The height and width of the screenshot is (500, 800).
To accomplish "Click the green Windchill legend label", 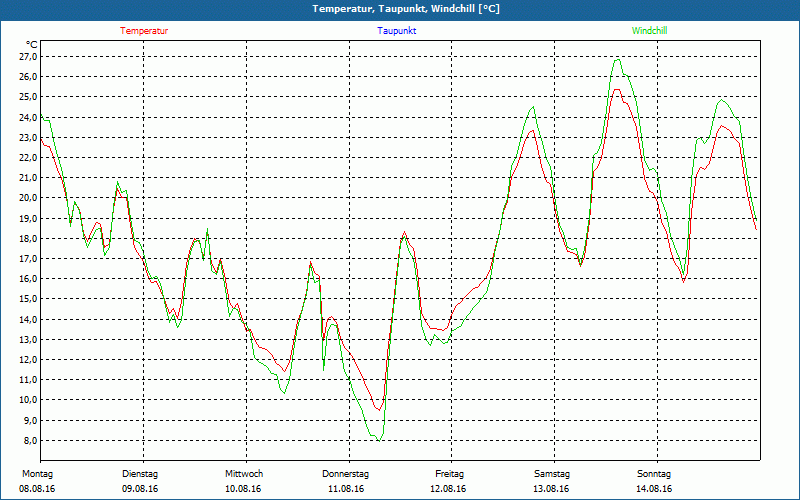I will tap(649, 31).
